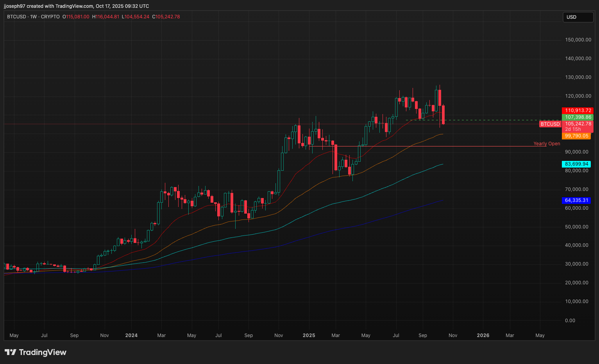Click the 150,000.00 price axis level
Image resolution: width=599 pixels, height=364 pixels.
point(578,40)
